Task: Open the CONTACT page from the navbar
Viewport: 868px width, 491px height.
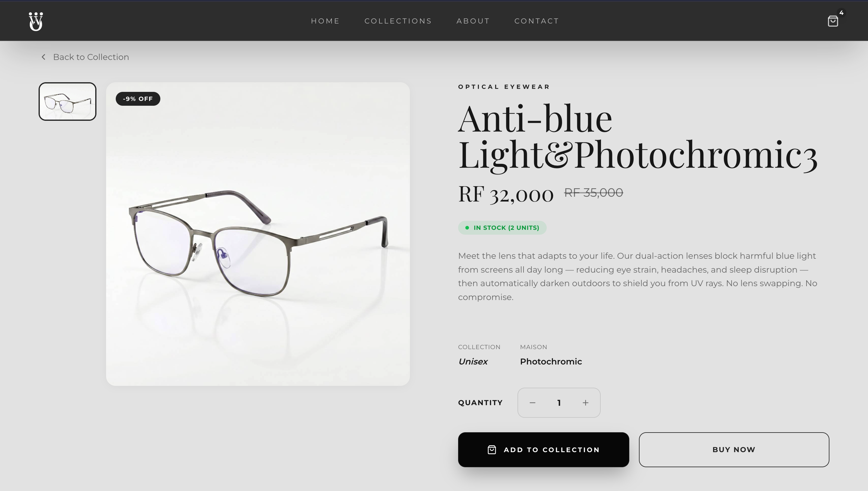Action: [536, 21]
